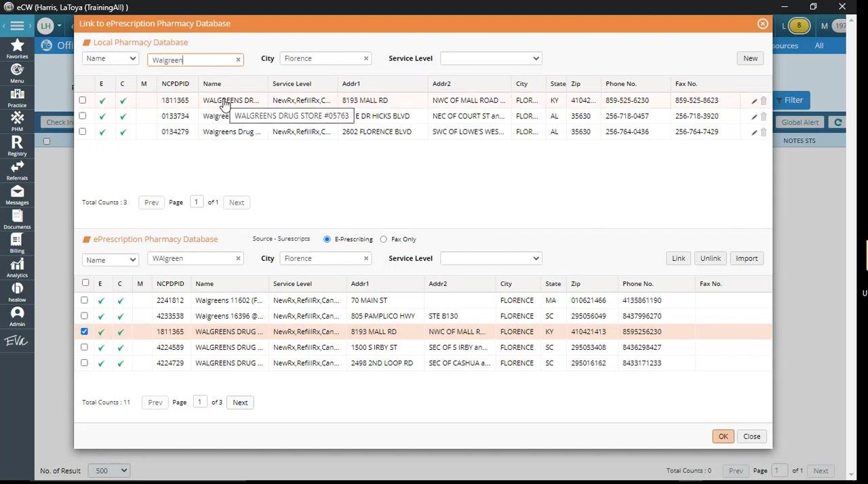This screenshot has width=868, height=484.
Task: Click the Import button
Action: (x=747, y=258)
